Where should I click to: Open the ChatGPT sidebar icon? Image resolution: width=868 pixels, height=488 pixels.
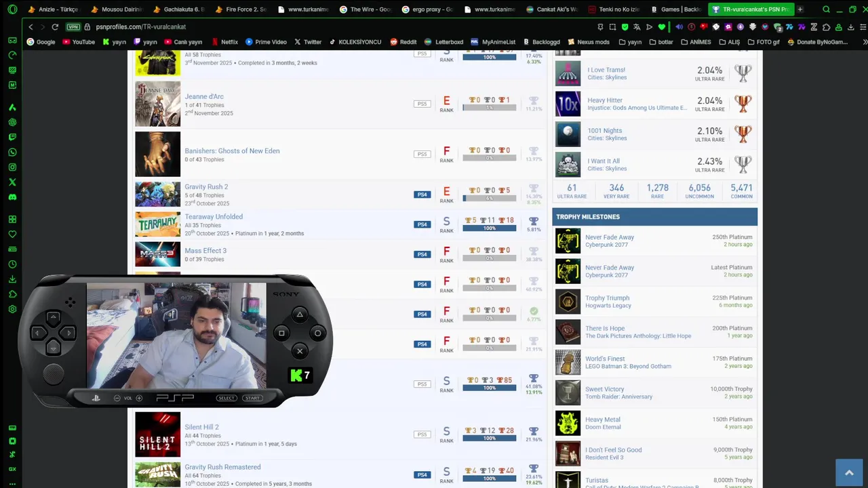tap(12, 122)
